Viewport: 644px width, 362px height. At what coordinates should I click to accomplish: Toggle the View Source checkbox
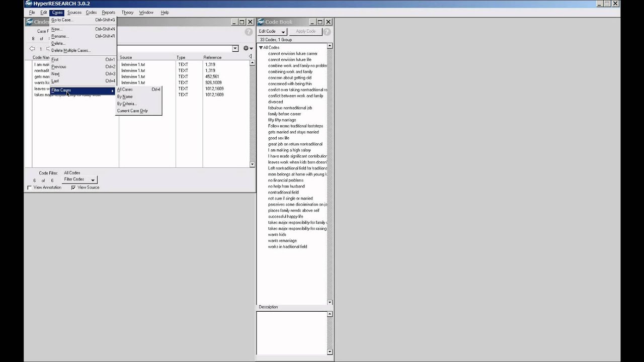pos(73,188)
